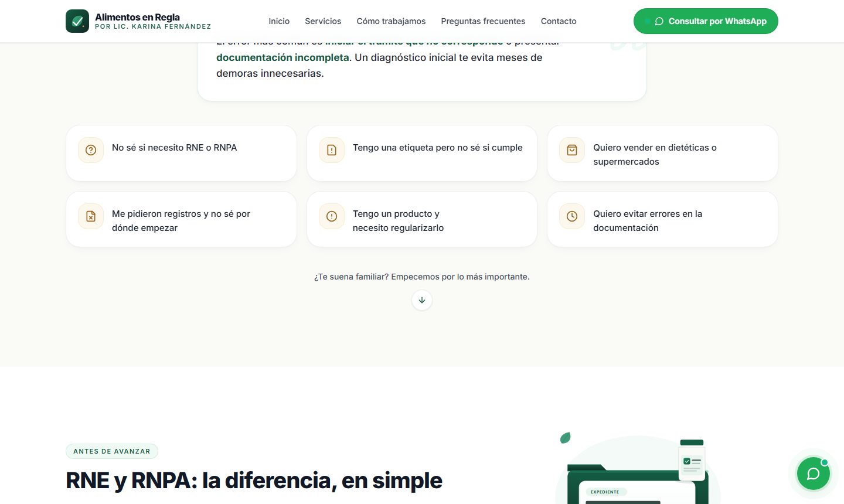
Task: Select the 'No sé si necesito RNE o RNPA' card
Action: coord(181,153)
